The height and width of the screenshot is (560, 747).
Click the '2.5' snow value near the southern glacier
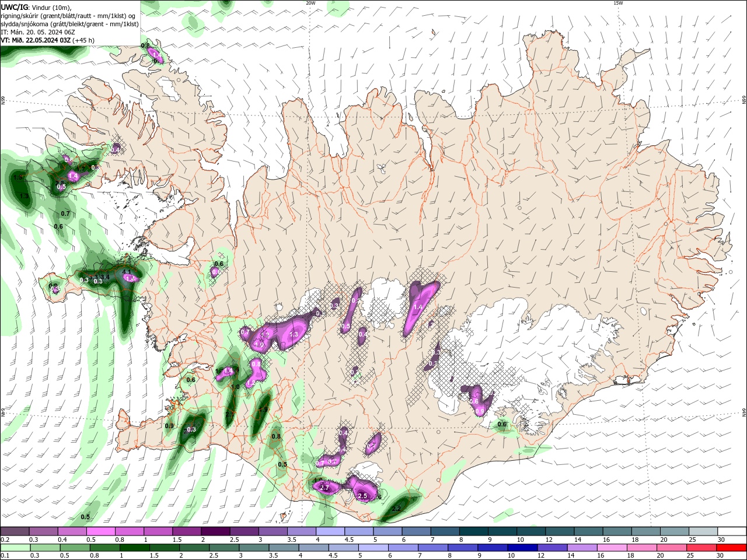click(362, 496)
